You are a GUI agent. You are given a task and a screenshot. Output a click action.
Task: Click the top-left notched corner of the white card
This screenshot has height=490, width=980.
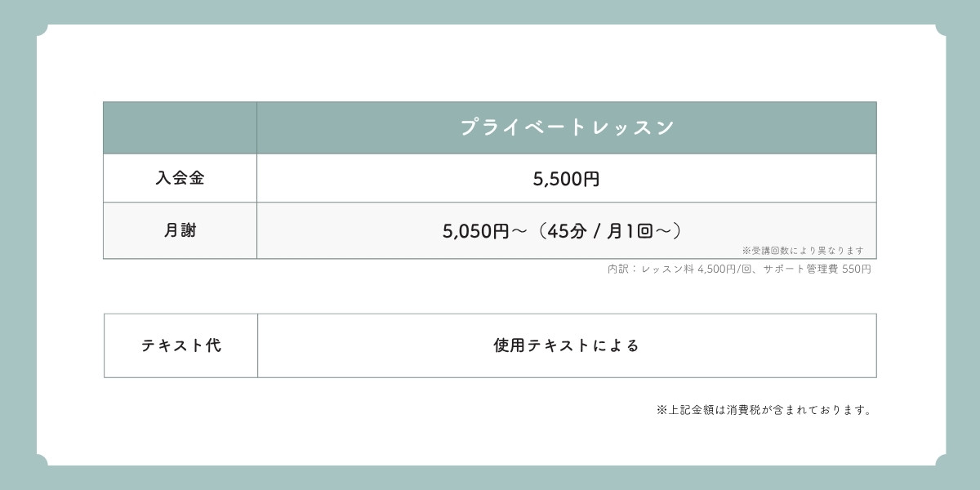point(42,30)
